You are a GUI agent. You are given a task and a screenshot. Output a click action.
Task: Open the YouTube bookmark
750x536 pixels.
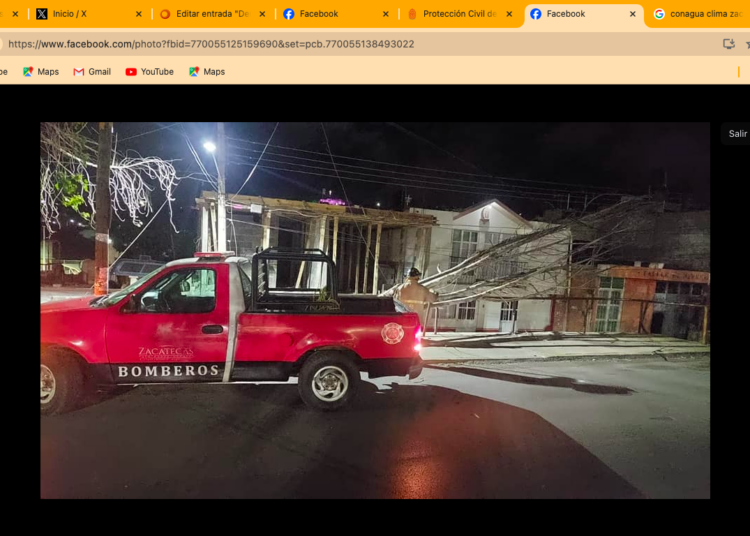(x=149, y=72)
